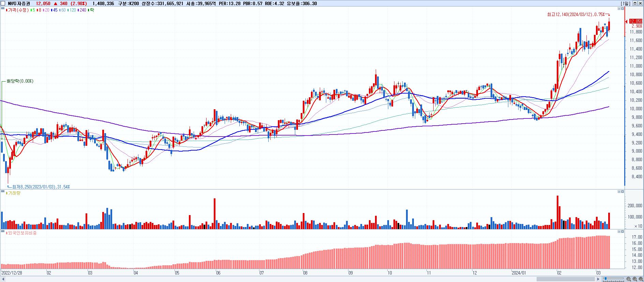The width and height of the screenshot is (644, 282).
Task: Minimize the price chart pane
Action: click(619, 9)
